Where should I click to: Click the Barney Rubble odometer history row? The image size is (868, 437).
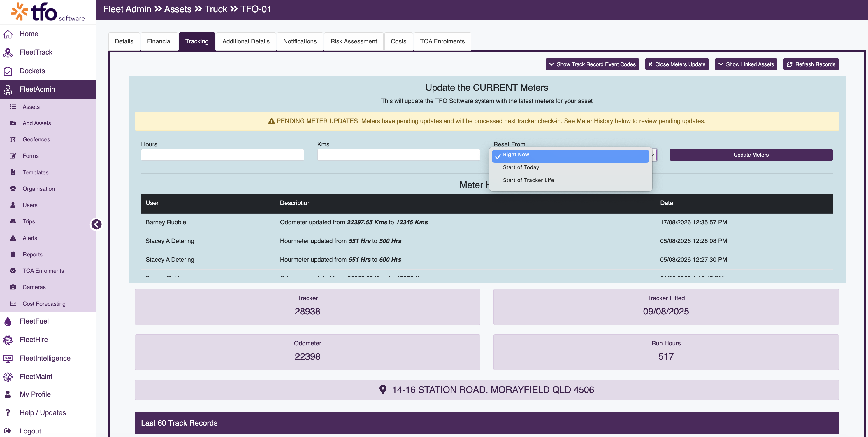click(486, 222)
